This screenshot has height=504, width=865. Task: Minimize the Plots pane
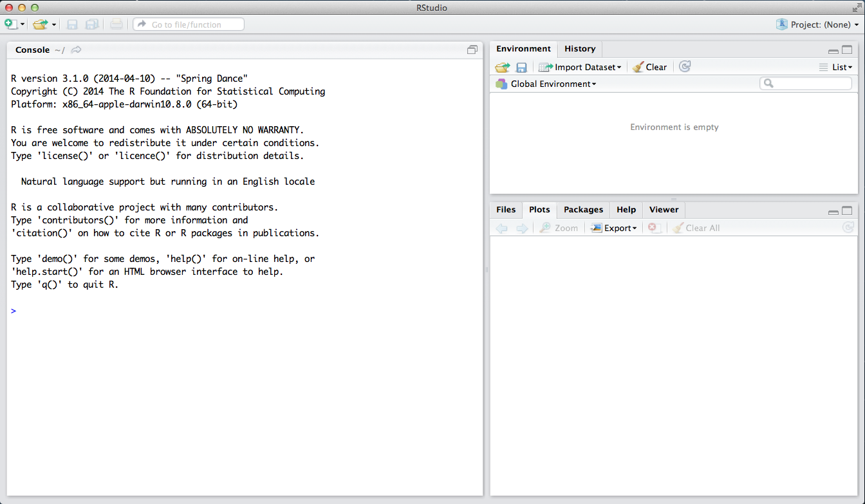833,211
